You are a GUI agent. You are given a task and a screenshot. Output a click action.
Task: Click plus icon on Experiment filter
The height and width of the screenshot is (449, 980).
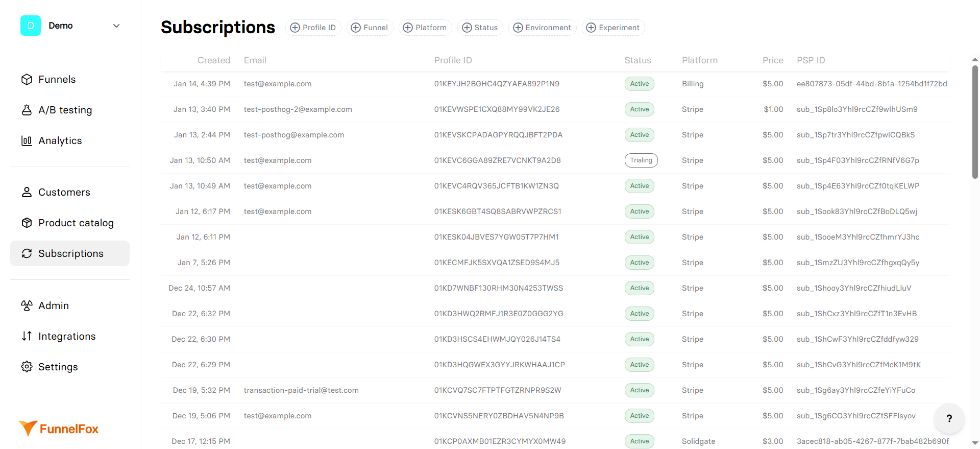point(591,28)
